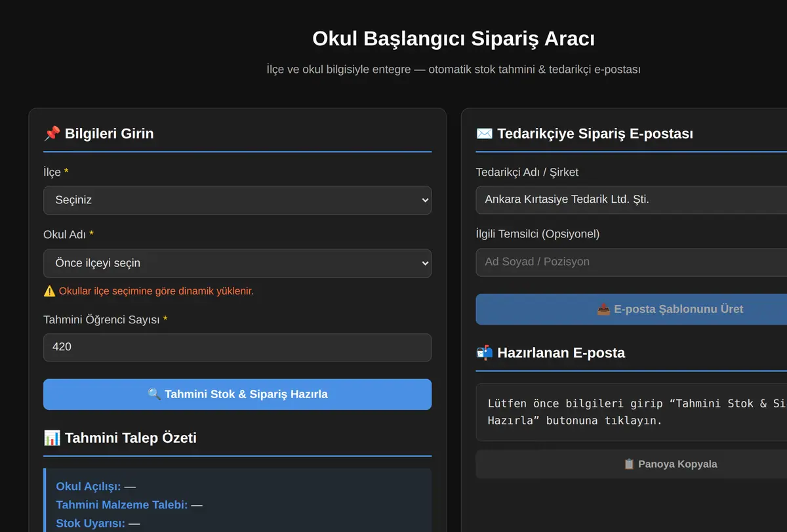Expand the Okul Adı dropdown

(237, 263)
